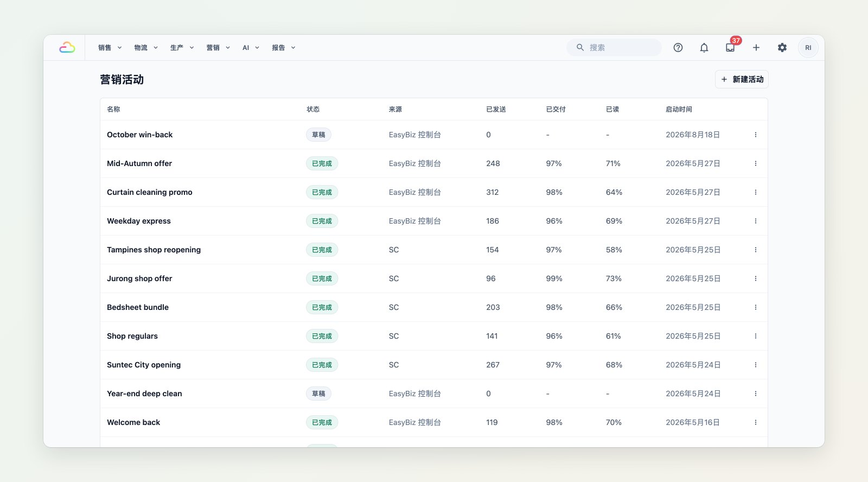Click the 新建活动 button
868x482 pixels.
tap(742, 79)
